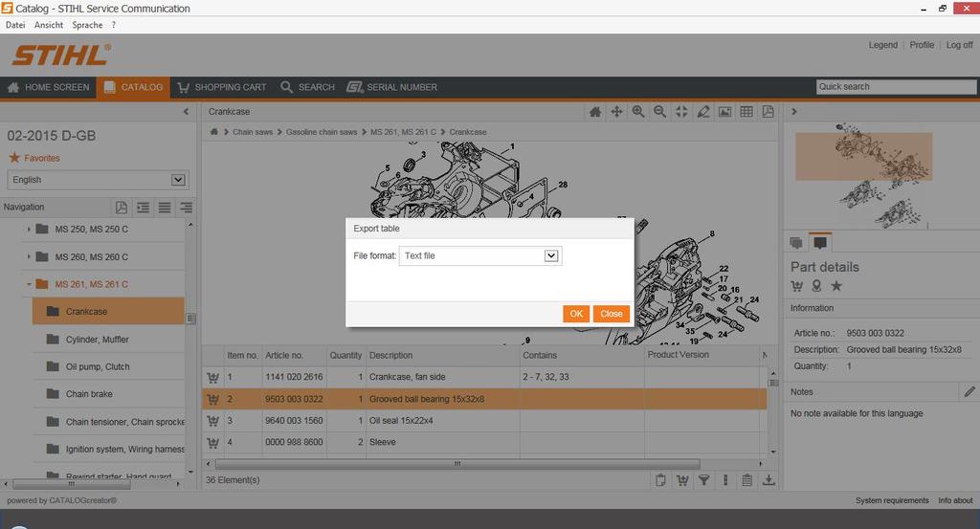Image resolution: width=980 pixels, height=529 pixels.
Task: Go to Chain saws breadcrumb
Action: (253, 132)
